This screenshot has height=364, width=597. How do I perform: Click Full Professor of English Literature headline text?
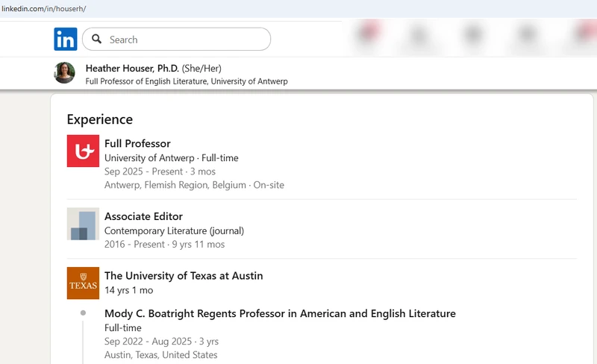pos(187,81)
